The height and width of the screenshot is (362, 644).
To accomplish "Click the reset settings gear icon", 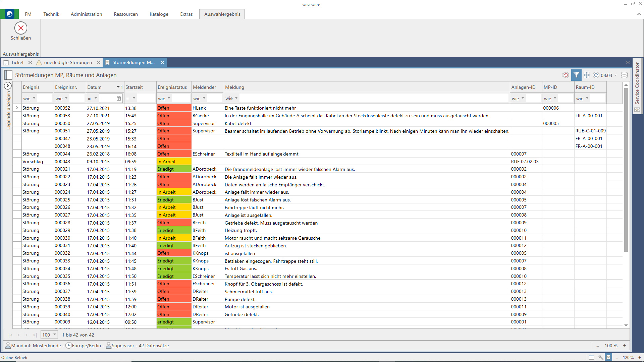I will tap(566, 75).
